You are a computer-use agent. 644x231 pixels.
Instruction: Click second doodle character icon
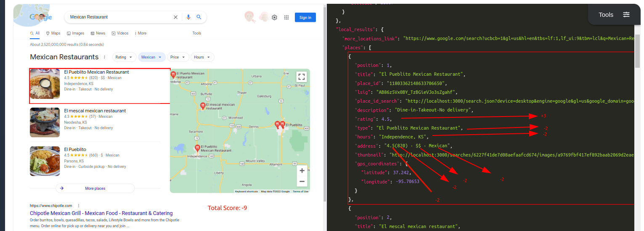264,17
